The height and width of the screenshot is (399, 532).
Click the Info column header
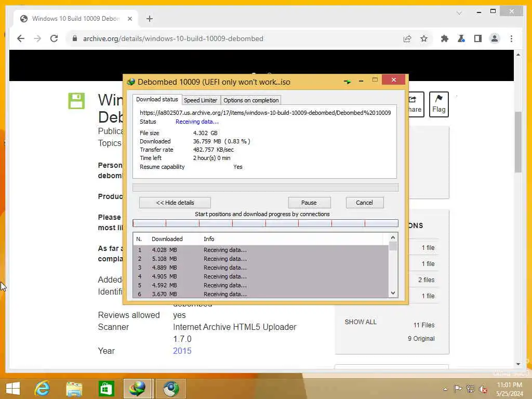pyautogui.click(x=209, y=239)
